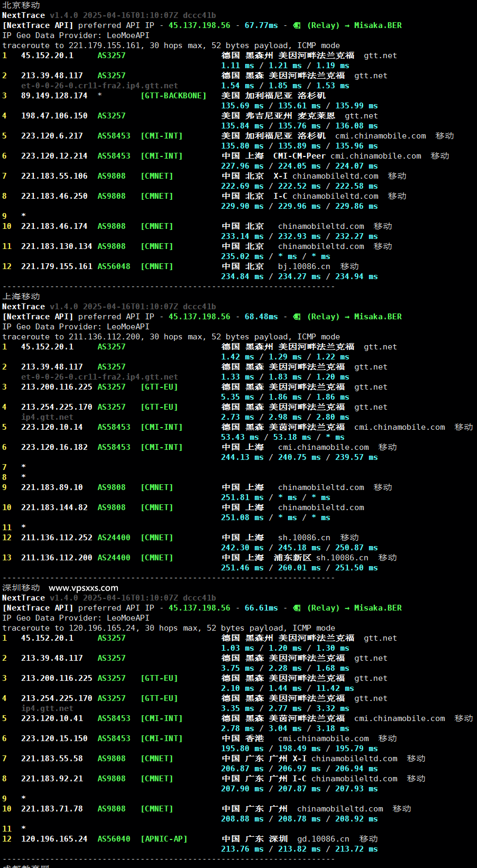
Task: Select the 深圳移动 section header
Action: [x=21, y=588]
